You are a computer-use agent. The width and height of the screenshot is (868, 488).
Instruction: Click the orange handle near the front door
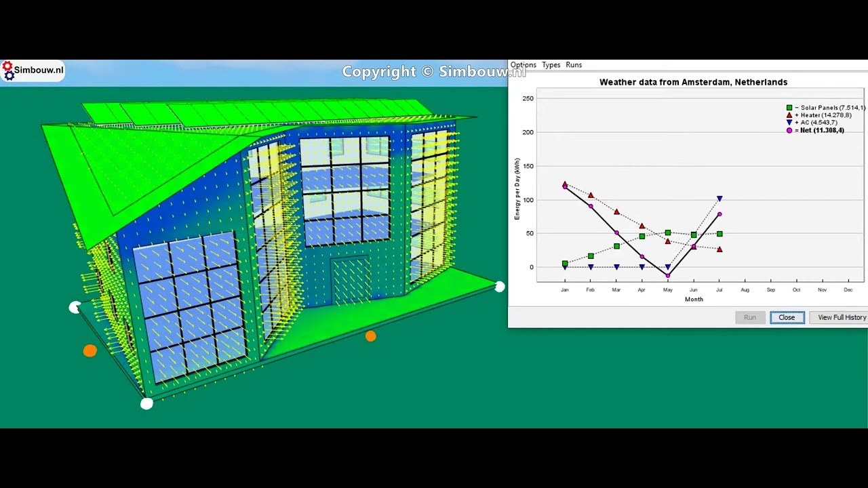(x=370, y=336)
